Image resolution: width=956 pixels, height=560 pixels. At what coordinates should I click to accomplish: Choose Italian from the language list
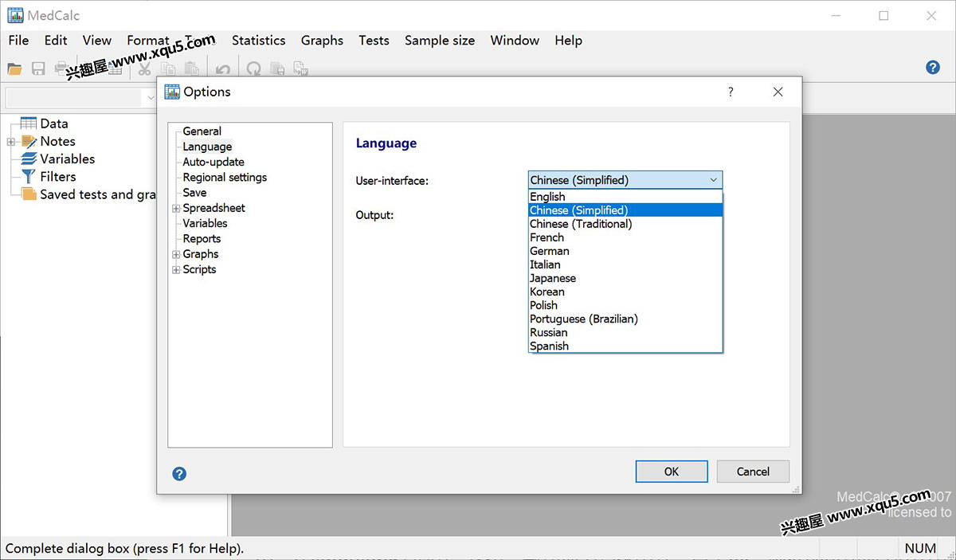pos(625,264)
